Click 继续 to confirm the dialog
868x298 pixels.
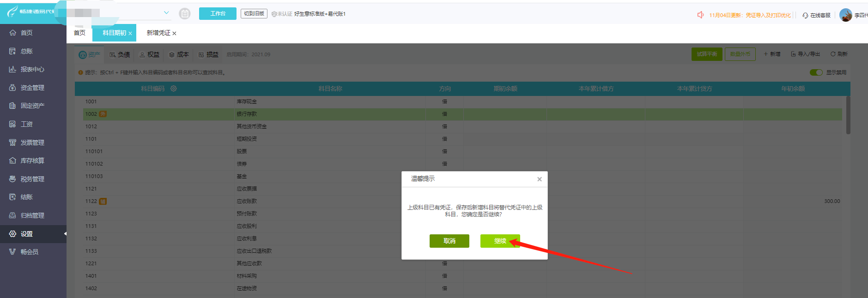[500, 241]
